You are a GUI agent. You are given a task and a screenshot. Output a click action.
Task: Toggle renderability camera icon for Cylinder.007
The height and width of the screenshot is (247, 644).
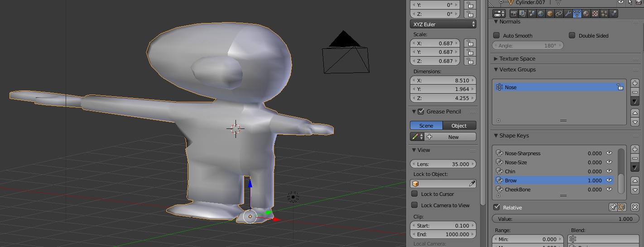pos(639,2)
